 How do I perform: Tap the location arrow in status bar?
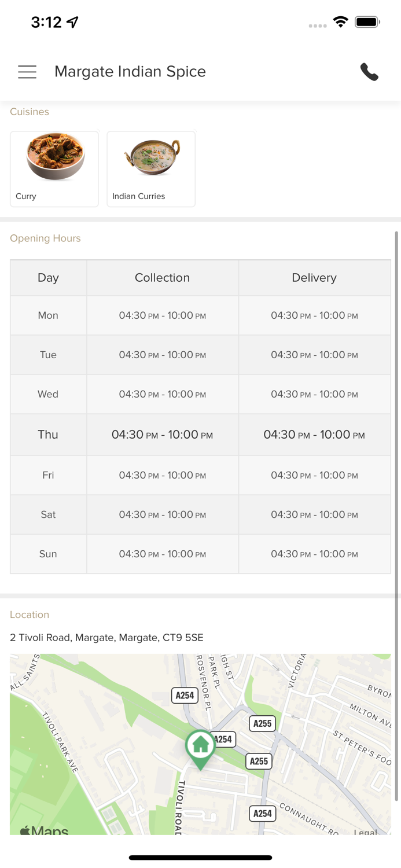pos(73,22)
